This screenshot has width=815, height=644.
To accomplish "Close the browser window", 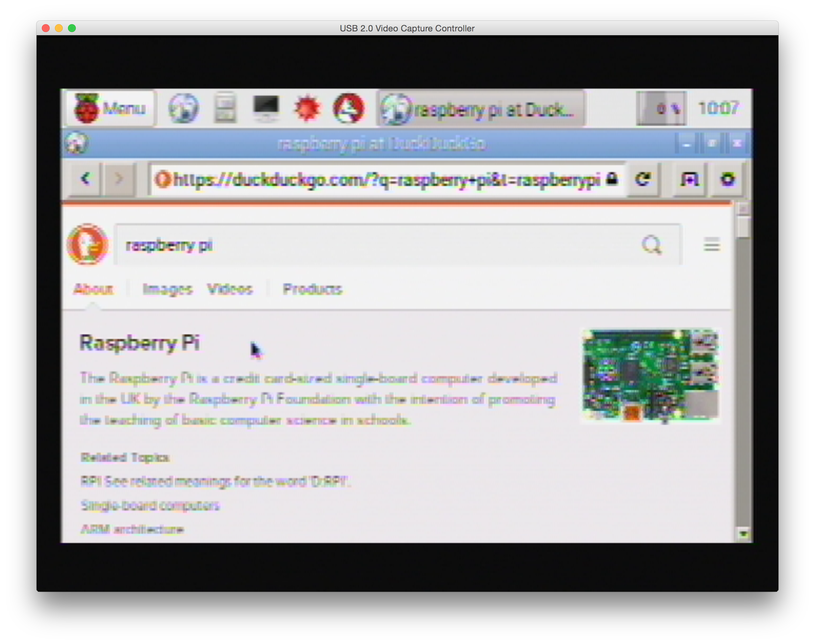I will tap(737, 144).
